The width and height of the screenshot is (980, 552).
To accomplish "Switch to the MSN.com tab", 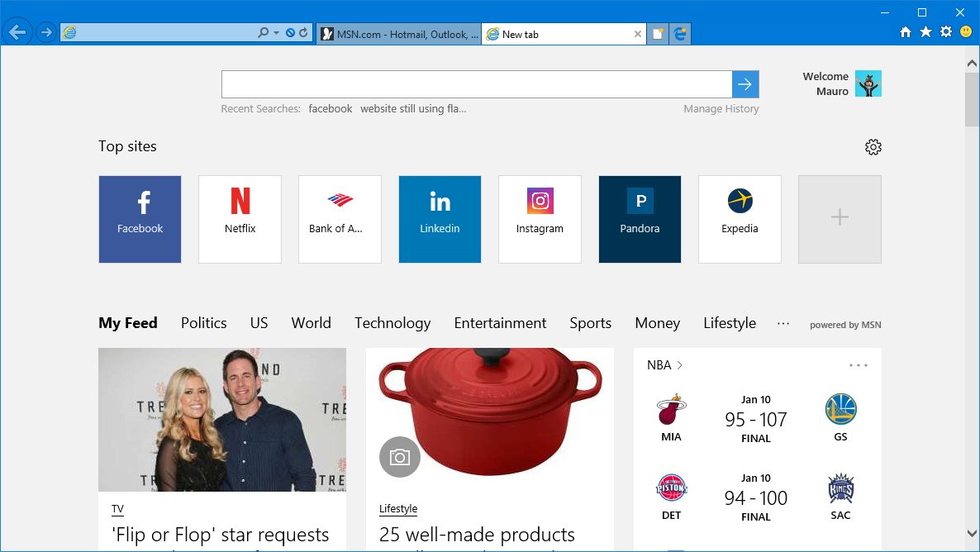I will pyautogui.click(x=398, y=35).
